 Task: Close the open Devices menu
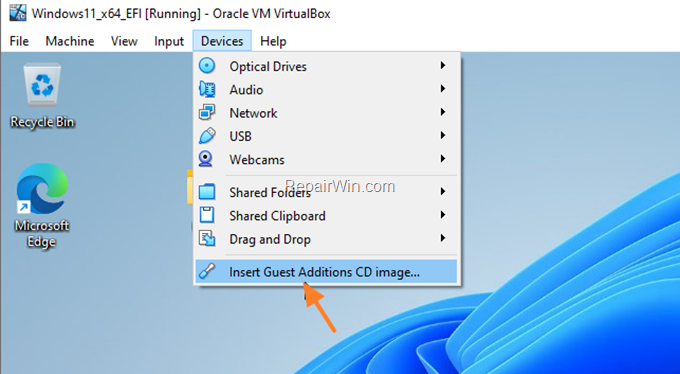(222, 41)
